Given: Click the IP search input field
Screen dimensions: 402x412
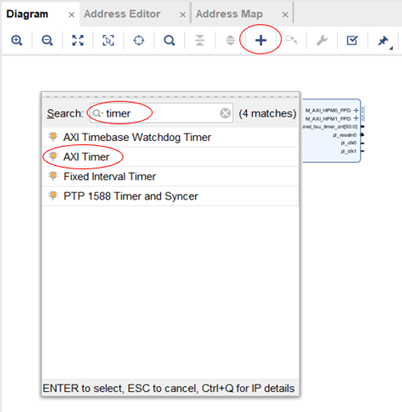Looking at the screenshot, I should [x=161, y=113].
